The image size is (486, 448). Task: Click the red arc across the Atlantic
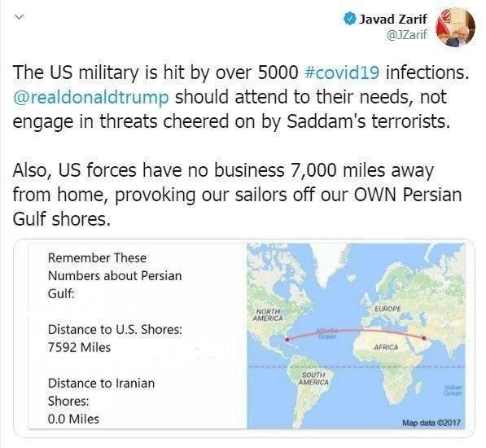(x=356, y=332)
